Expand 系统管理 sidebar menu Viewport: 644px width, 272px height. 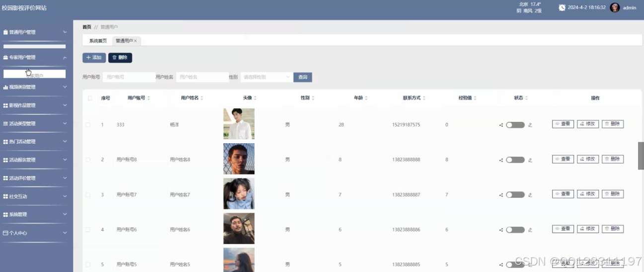click(x=35, y=215)
